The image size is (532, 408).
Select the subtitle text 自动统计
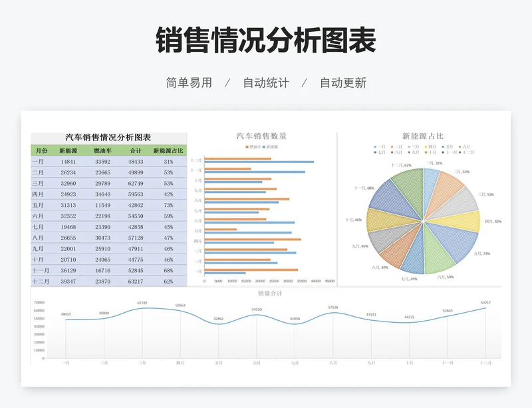click(x=266, y=83)
